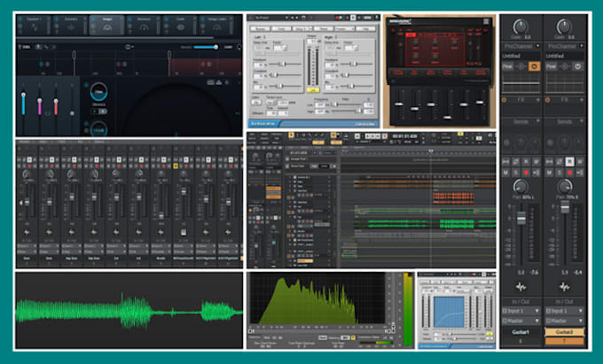Arm record on the Guitar2 strip

pyautogui.click(x=569, y=173)
